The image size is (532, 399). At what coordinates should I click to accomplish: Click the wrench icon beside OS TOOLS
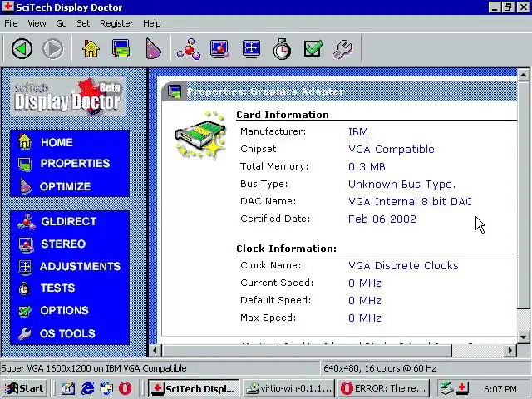click(25, 333)
